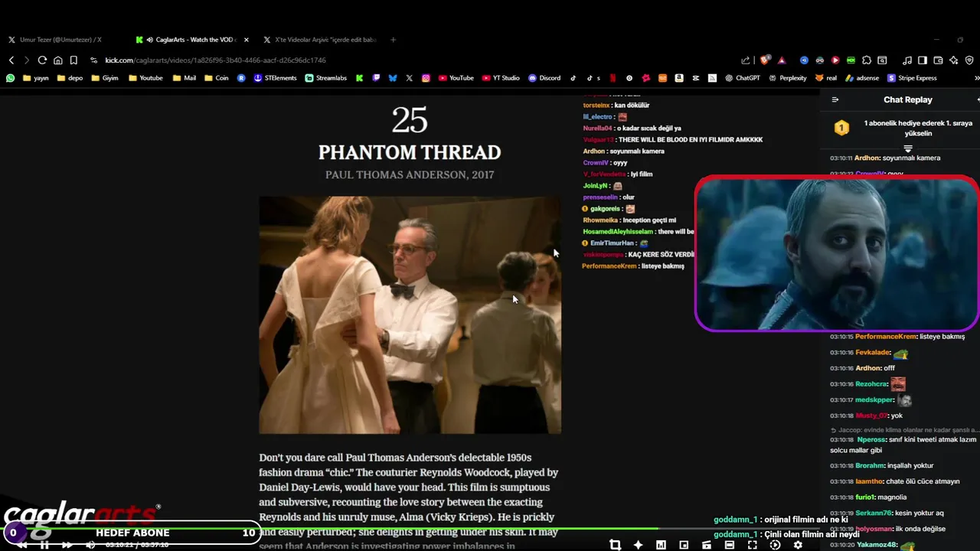
Task: Click the streamer webcam overlay
Action: tap(836, 253)
